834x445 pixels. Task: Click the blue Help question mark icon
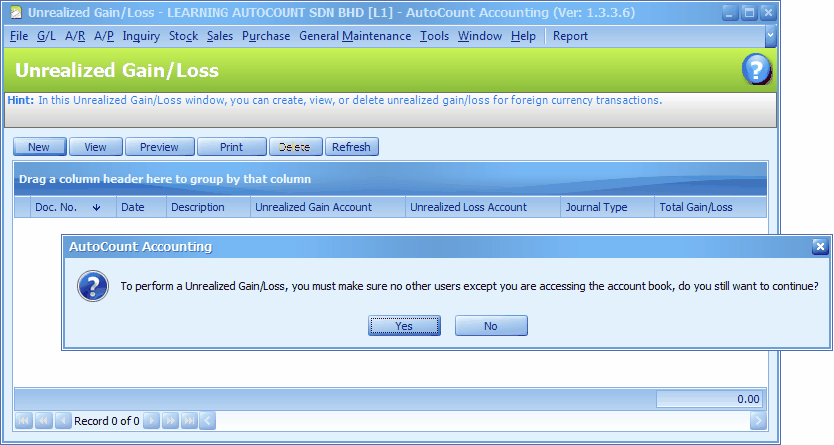[x=756, y=69]
